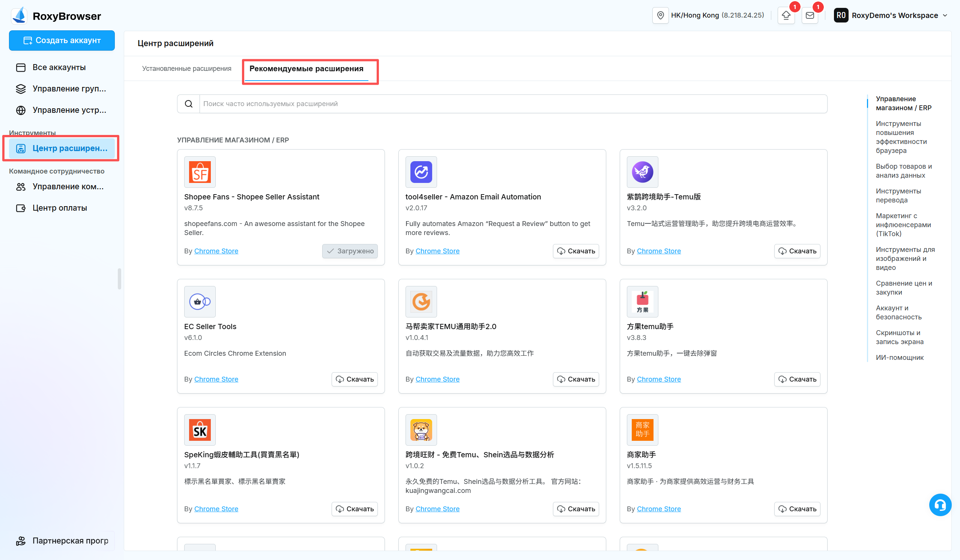Jump to Управление магазином / ERP category
960x560 pixels.
[x=903, y=103]
